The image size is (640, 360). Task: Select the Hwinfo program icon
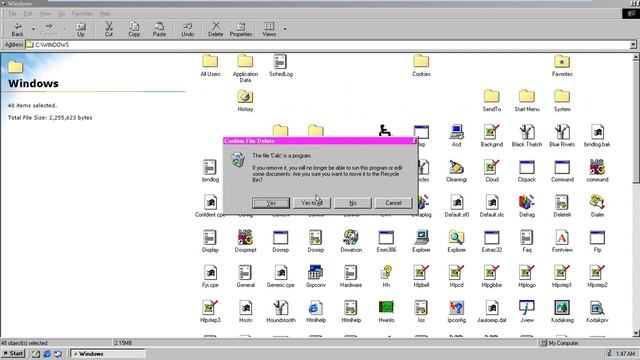pos(386,311)
